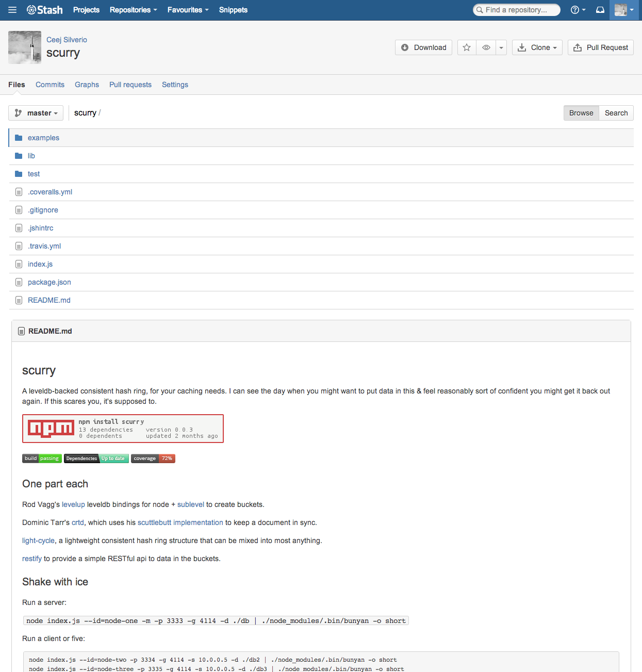
Task: Click the Download button
Action: 423,47
